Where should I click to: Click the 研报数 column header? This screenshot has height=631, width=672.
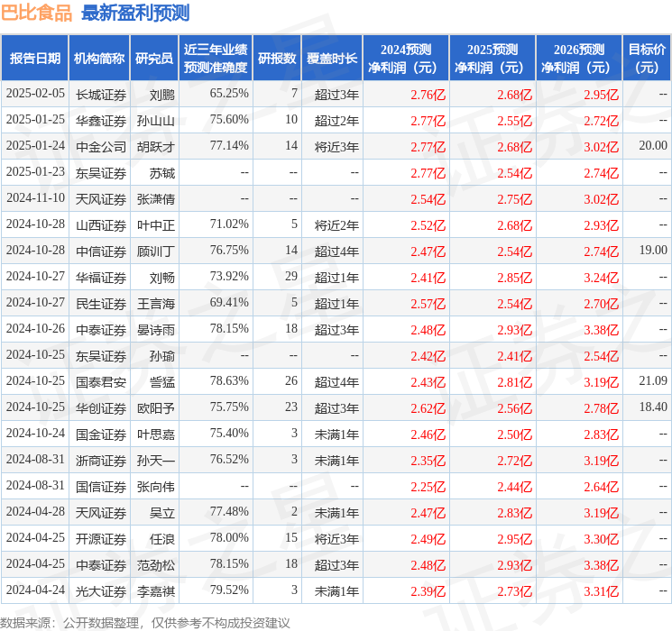click(x=277, y=59)
